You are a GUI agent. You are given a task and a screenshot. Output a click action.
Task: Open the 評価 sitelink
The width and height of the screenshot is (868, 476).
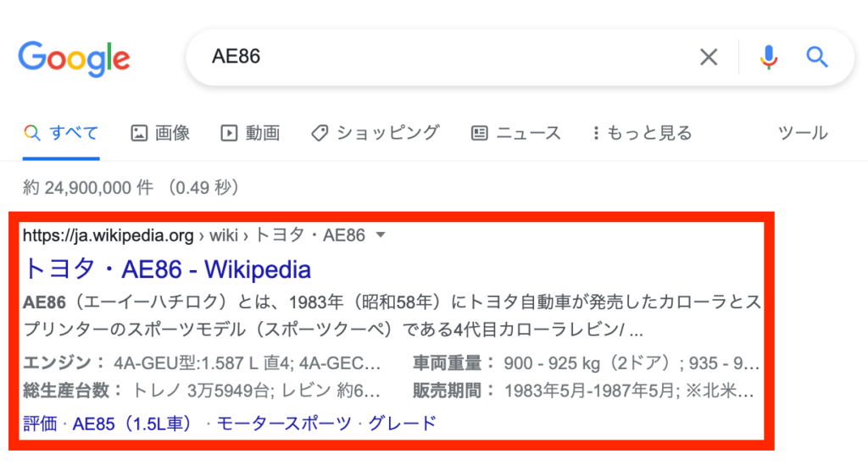coord(40,423)
